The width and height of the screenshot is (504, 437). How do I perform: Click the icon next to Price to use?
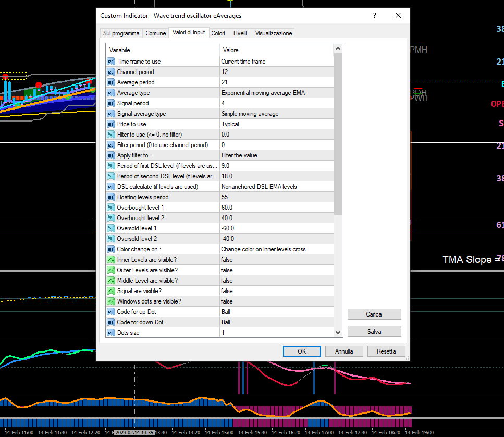110,124
